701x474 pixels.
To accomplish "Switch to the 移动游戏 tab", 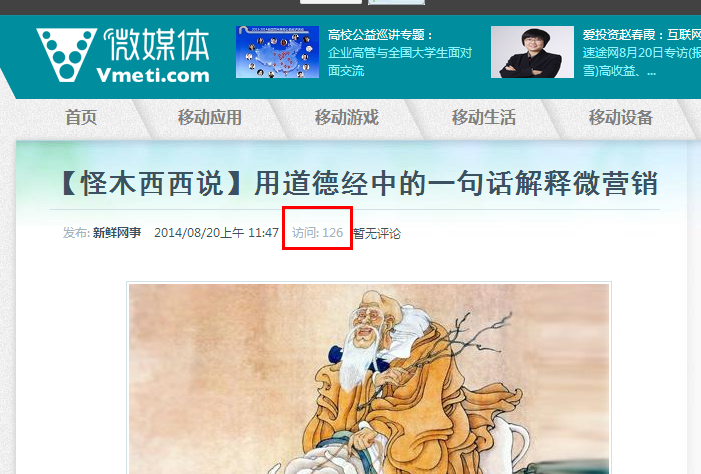I will click(x=346, y=118).
